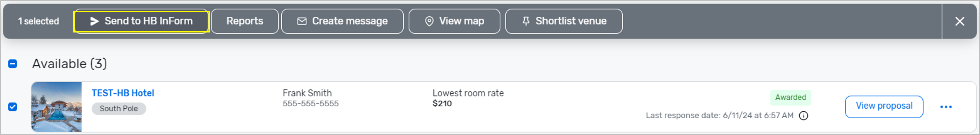Open the TEST-HB Hotel snowy thumbnail
This screenshot has width=980, height=135.
coord(56,107)
